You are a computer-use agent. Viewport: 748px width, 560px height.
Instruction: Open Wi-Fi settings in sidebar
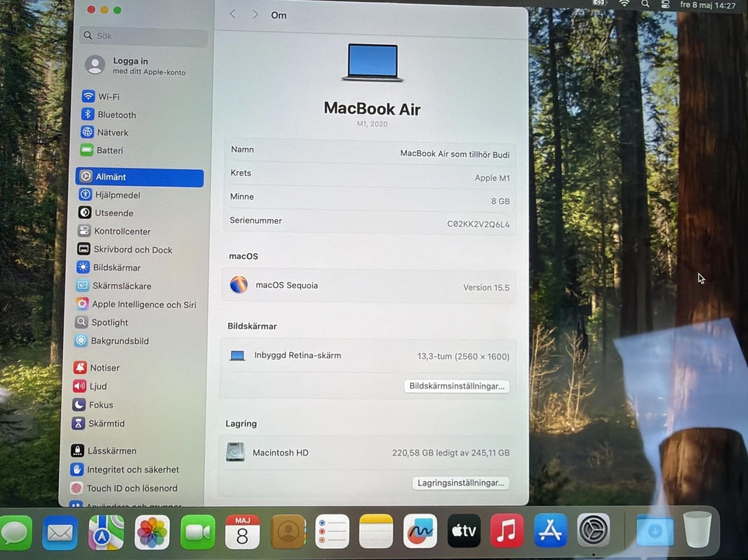click(100, 96)
